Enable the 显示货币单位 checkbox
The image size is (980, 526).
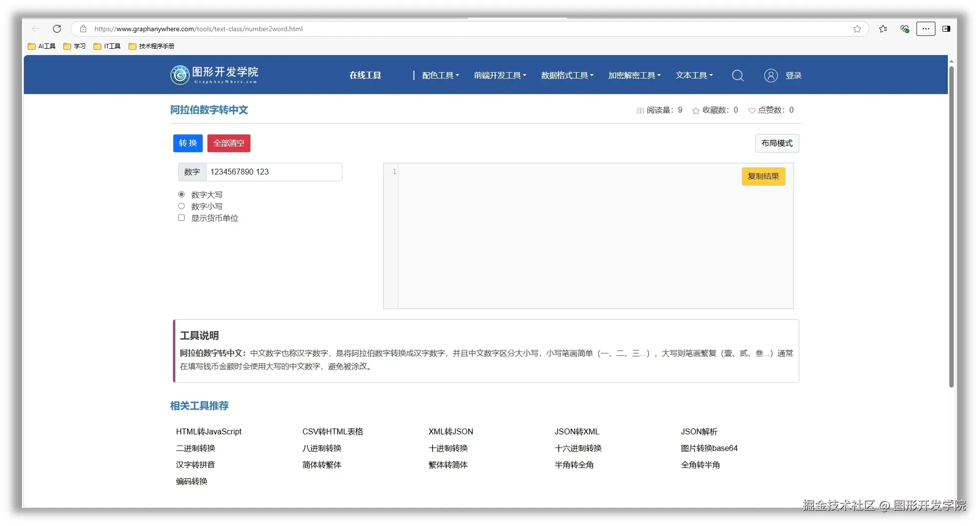click(x=182, y=218)
